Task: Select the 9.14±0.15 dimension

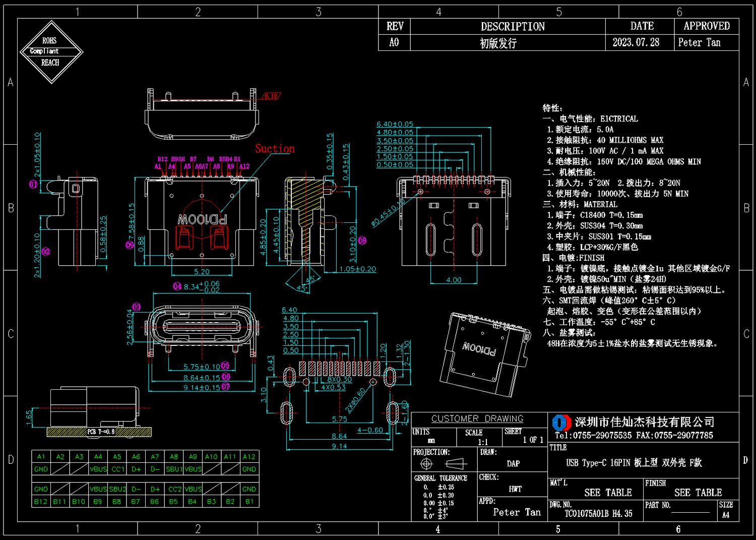Action: click(202, 387)
